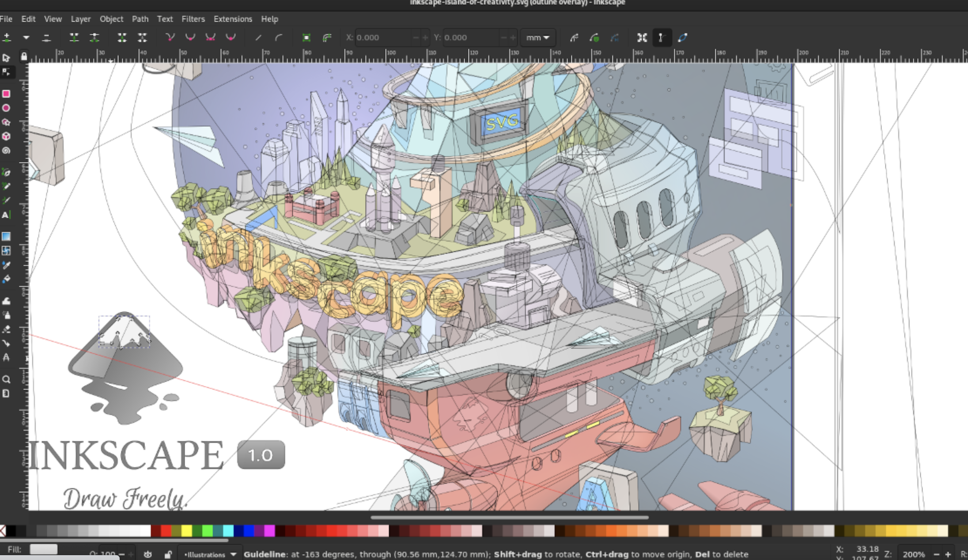The height and width of the screenshot is (560, 968).
Task: Click the 200% zoom input field
Action: [x=914, y=554]
